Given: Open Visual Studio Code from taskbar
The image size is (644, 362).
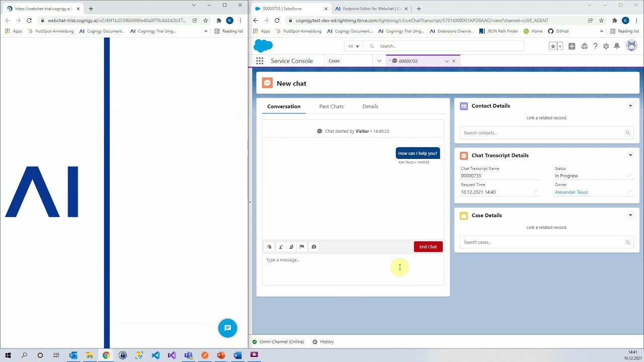Looking at the screenshot, I should coord(155,355).
